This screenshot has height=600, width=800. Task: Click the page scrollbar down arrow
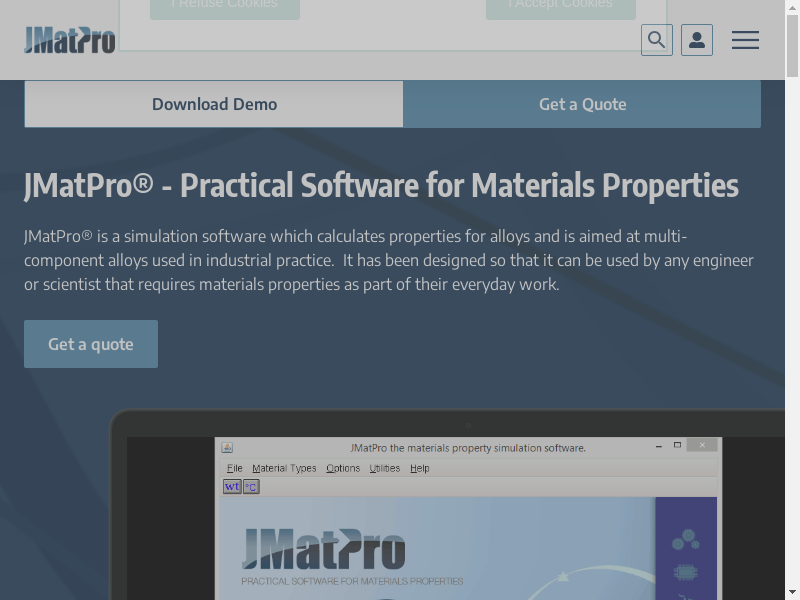(792, 591)
